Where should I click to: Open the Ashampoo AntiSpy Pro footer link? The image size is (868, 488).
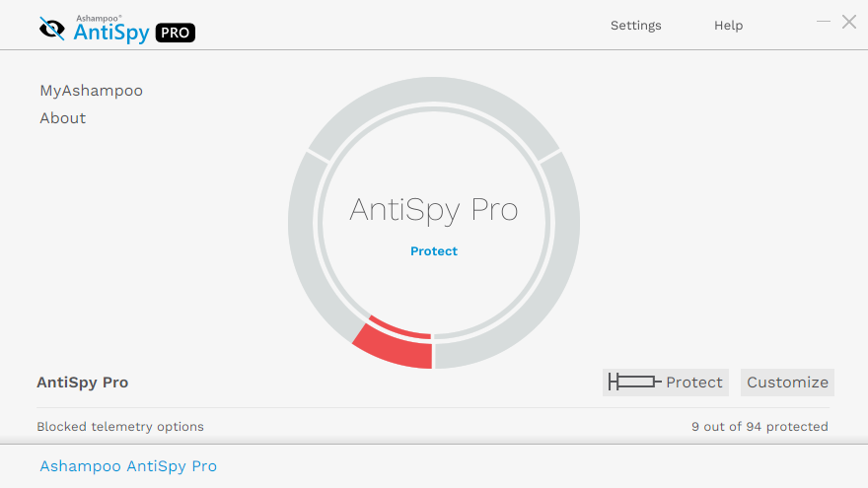128,466
